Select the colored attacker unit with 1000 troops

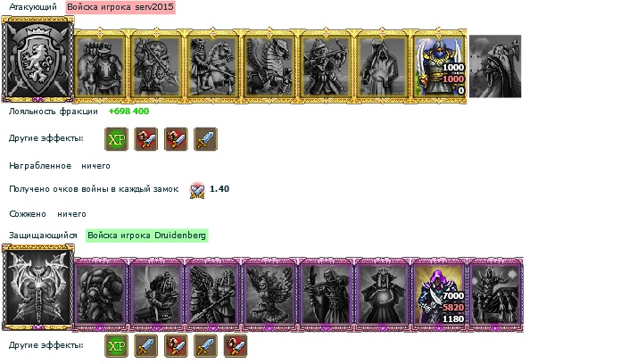coord(439,66)
